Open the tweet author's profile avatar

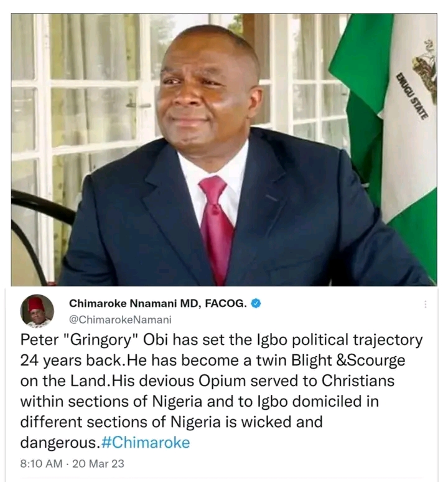pos(37,311)
